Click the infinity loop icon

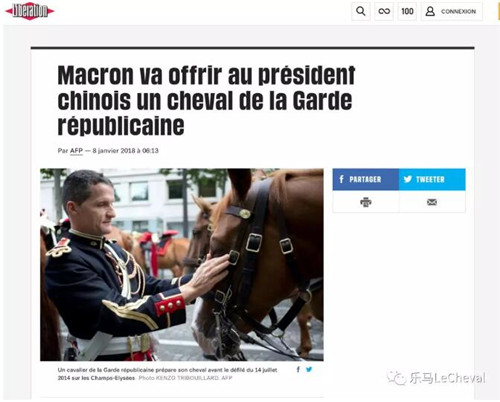(384, 11)
